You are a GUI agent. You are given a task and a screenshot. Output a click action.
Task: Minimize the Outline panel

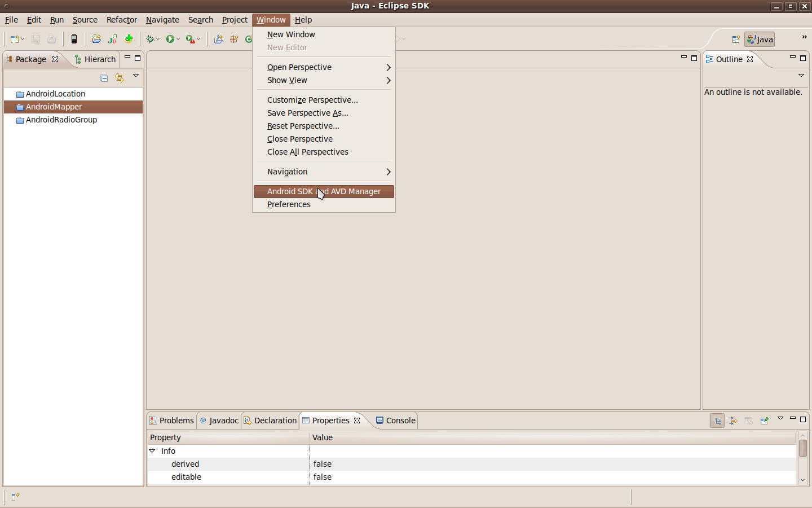[793, 58]
